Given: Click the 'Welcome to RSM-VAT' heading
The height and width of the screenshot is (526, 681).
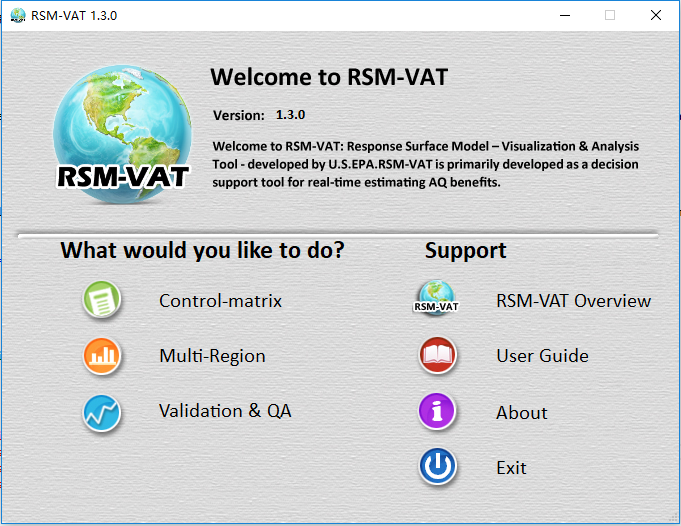Looking at the screenshot, I should click(x=329, y=77).
